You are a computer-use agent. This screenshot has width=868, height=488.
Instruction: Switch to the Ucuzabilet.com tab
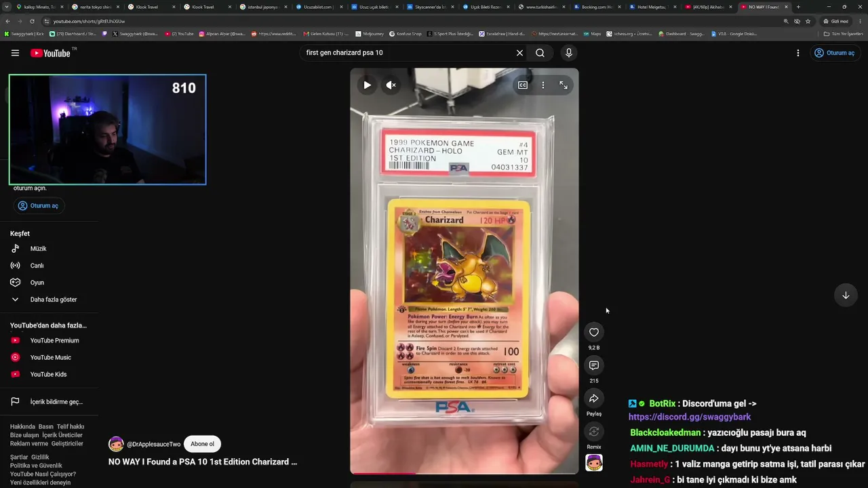319,7
